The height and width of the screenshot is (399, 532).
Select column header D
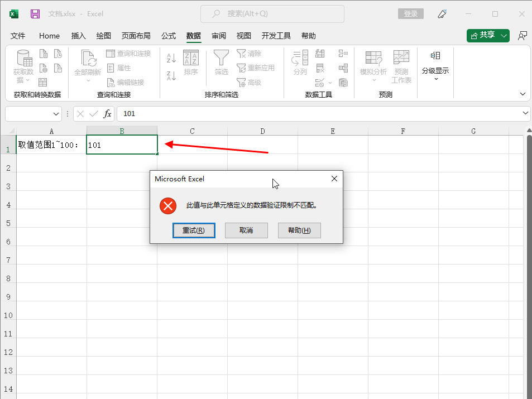(x=262, y=131)
